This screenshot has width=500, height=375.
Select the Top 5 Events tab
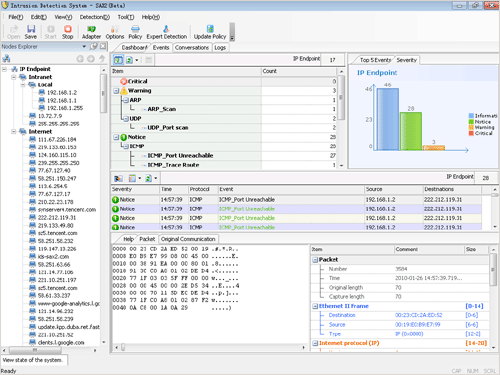tap(375, 60)
